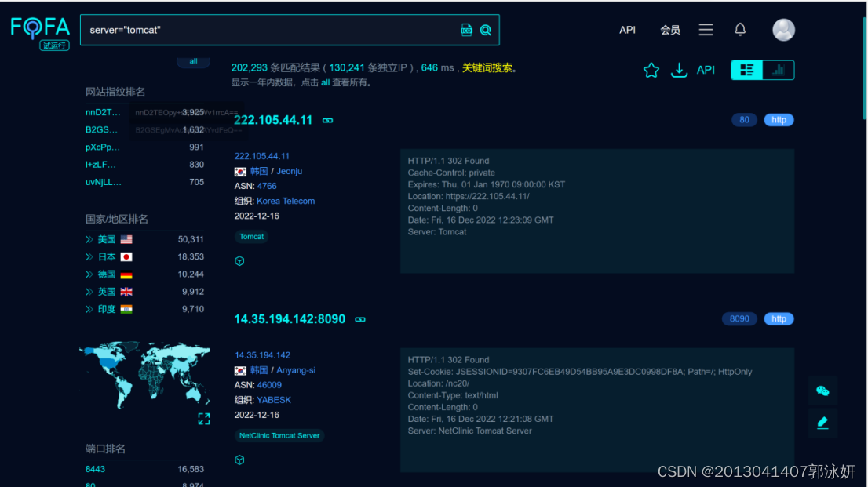Open the user avatar menu
The height and width of the screenshot is (487, 868).
coord(783,29)
